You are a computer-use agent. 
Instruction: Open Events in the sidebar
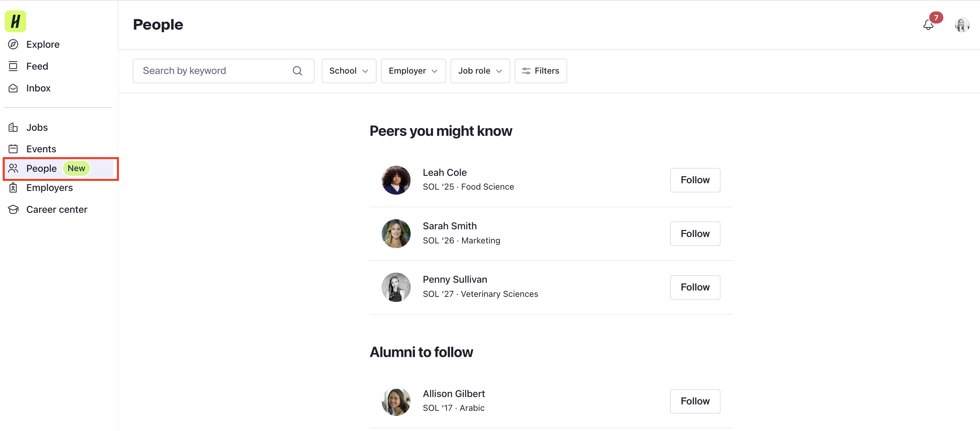(x=41, y=149)
